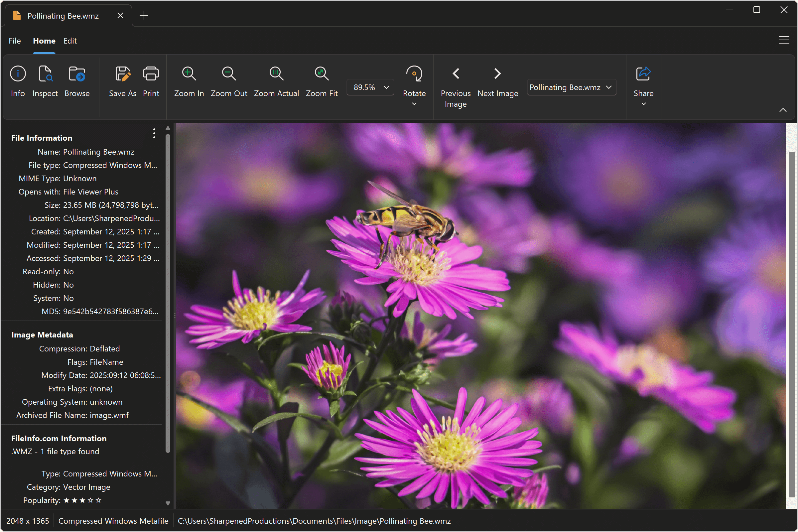Open the File menu
Image resolution: width=798 pixels, height=532 pixels.
tap(14, 41)
